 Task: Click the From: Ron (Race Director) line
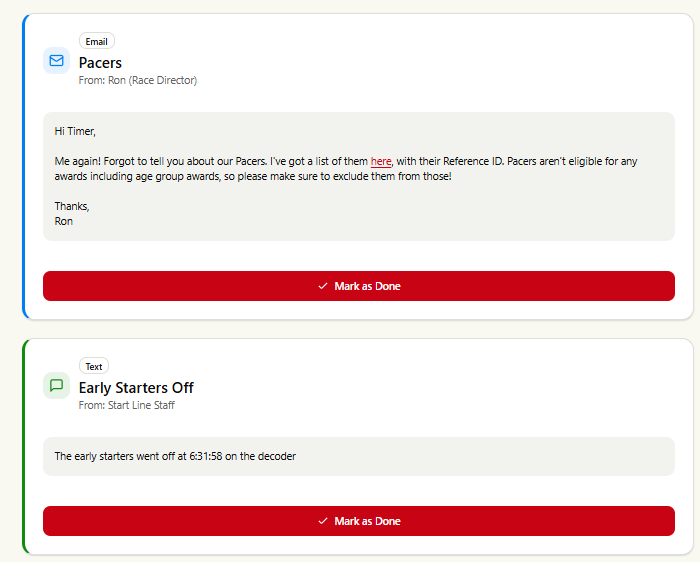(x=138, y=80)
